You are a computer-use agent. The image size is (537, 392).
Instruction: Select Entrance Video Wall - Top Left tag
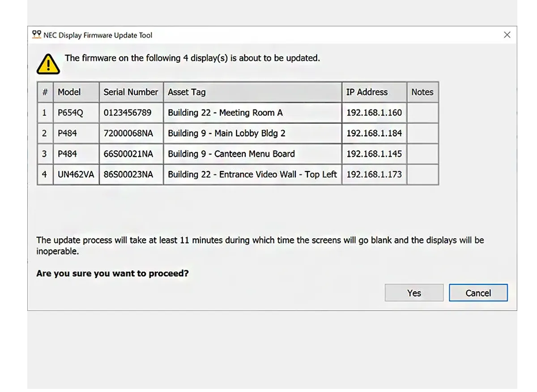[x=252, y=174]
